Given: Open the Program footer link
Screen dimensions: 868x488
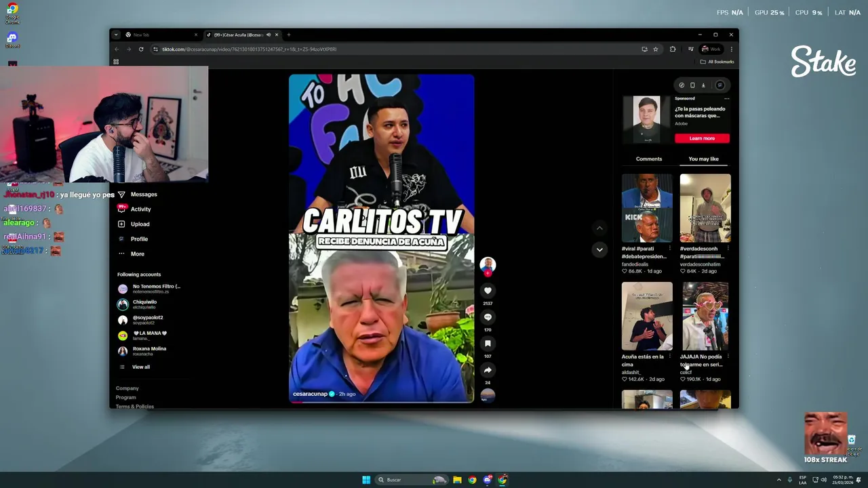Looking at the screenshot, I should pyautogui.click(x=125, y=397).
